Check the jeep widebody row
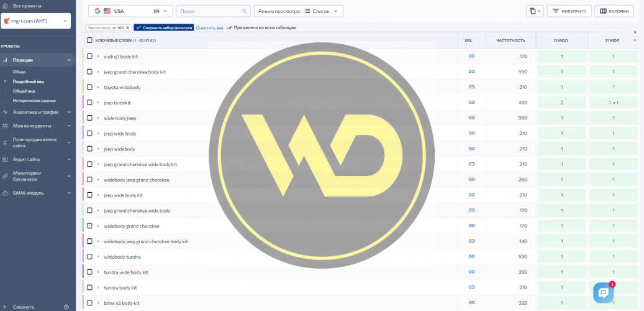Viewport: 644px width, 311px height. pyautogui.click(x=89, y=149)
